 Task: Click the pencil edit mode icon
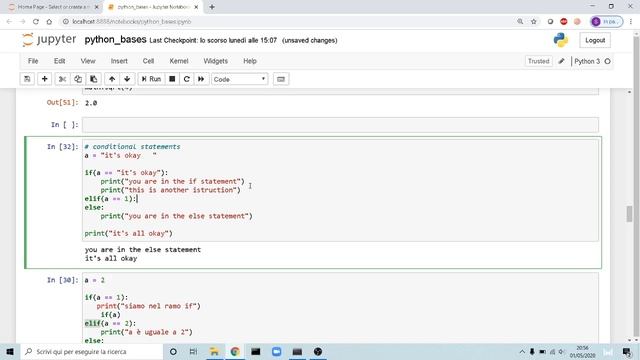[562, 61]
